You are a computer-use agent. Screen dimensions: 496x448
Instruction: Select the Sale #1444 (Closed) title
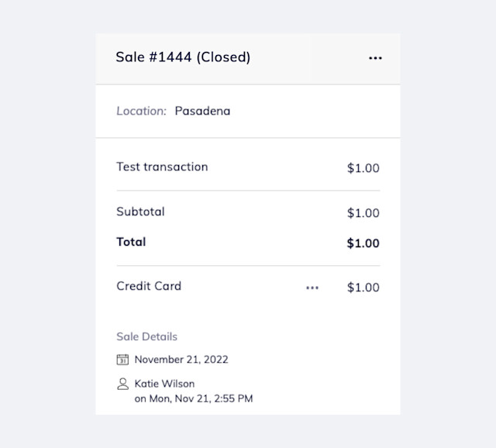tap(183, 57)
